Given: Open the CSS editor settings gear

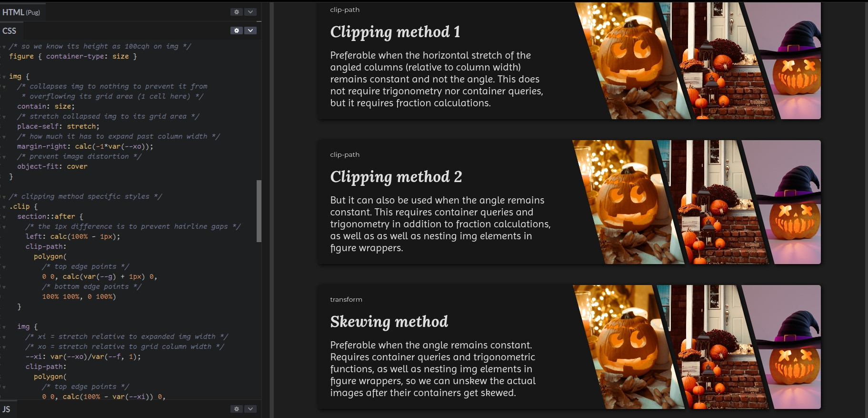Looking at the screenshot, I should click(x=237, y=31).
